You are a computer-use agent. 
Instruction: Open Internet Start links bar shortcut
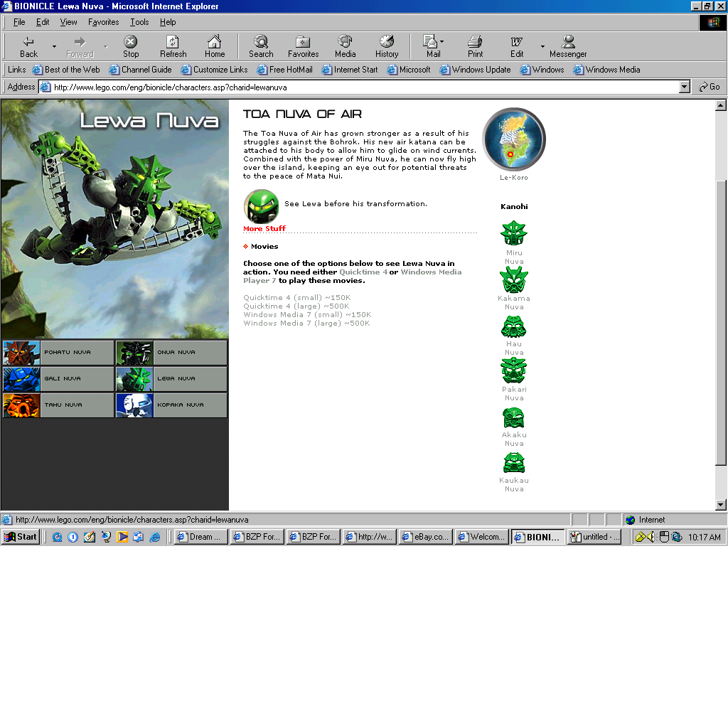point(350,70)
